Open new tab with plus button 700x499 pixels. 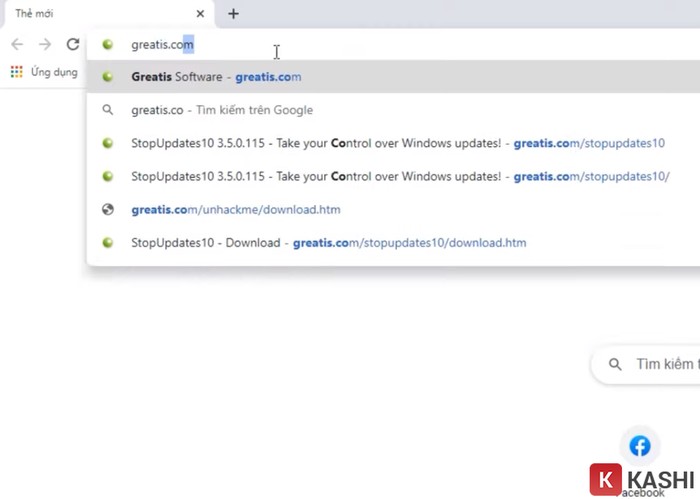pyautogui.click(x=233, y=14)
